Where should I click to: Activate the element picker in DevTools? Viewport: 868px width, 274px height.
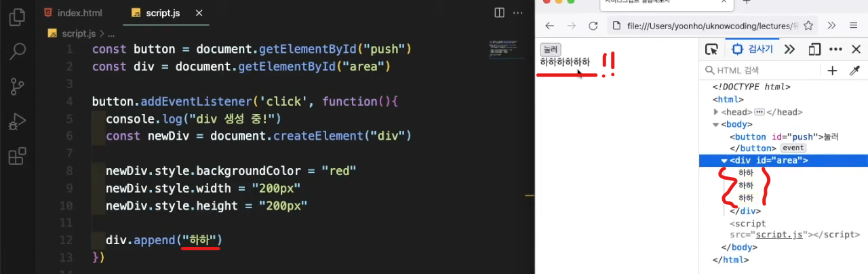711,50
